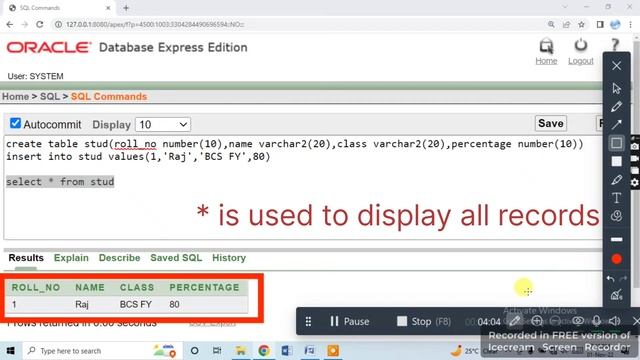Click the 'Raj' cell in results
This screenshot has width=640, height=360.
tap(82, 304)
